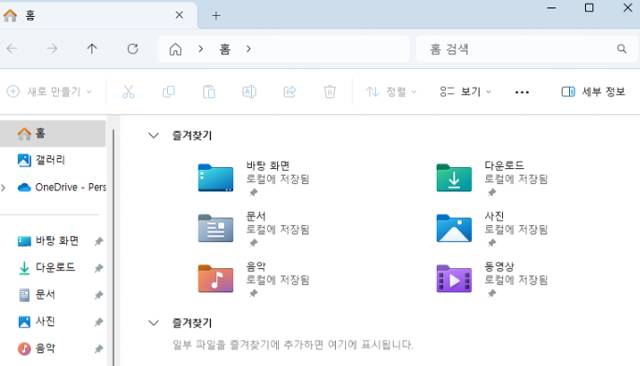This screenshot has height=366, width=640.
Task: Click the pin icon beside sidebar 음악
Action: tap(98, 349)
